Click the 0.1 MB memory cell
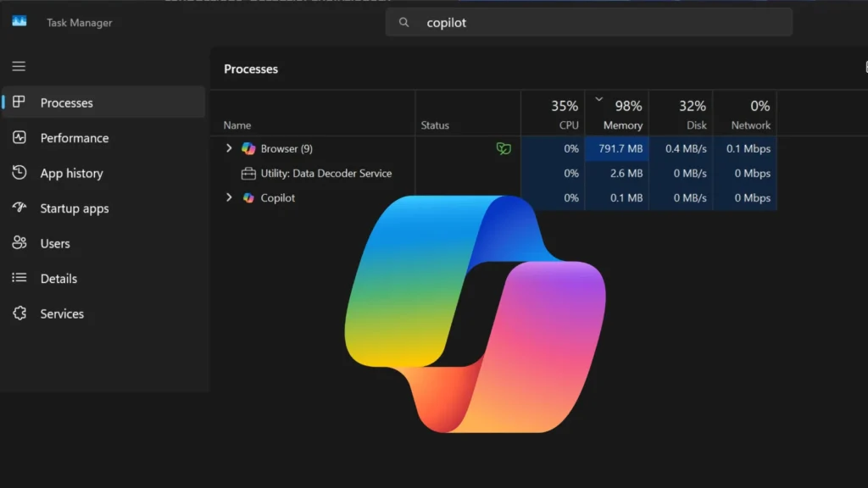The height and width of the screenshot is (488, 868). pos(617,197)
